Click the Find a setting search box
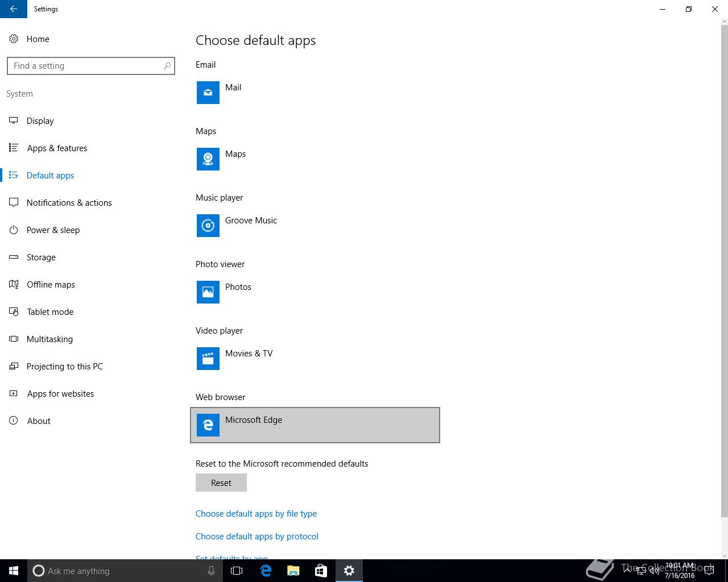The width and height of the screenshot is (728, 582). coord(91,65)
